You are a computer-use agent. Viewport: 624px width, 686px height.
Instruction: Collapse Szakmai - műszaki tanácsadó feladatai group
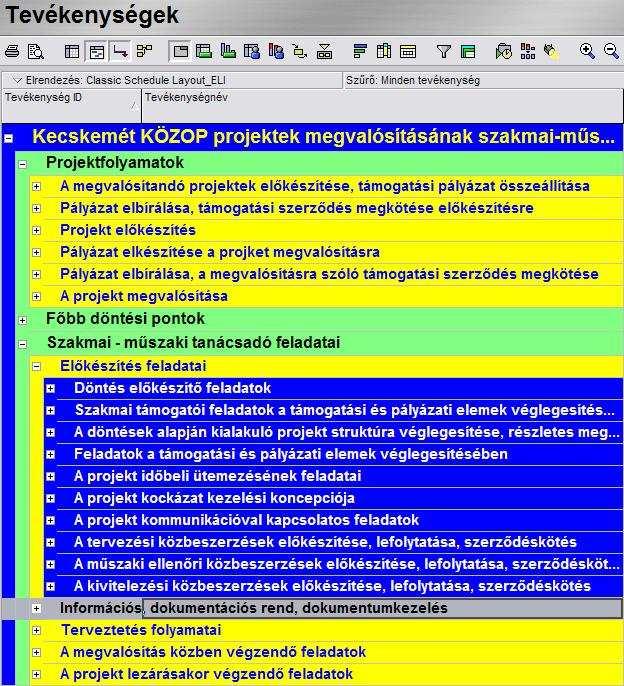click(23, 344)
